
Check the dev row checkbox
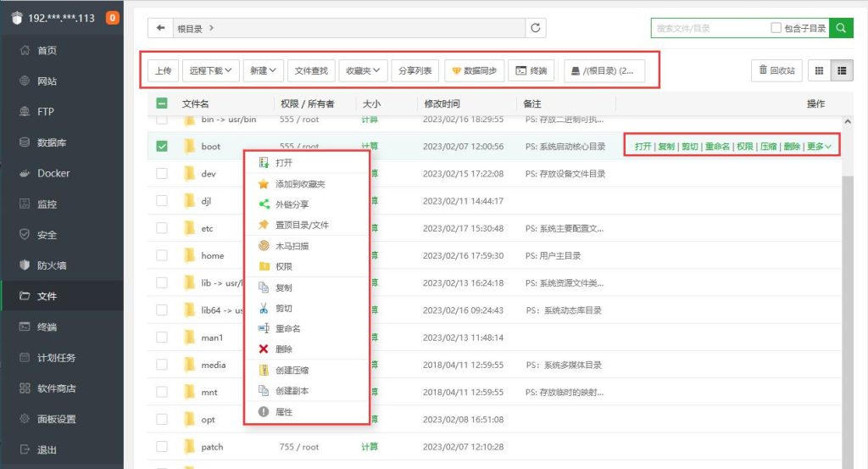pyautogui.click(x=162, y=173)
